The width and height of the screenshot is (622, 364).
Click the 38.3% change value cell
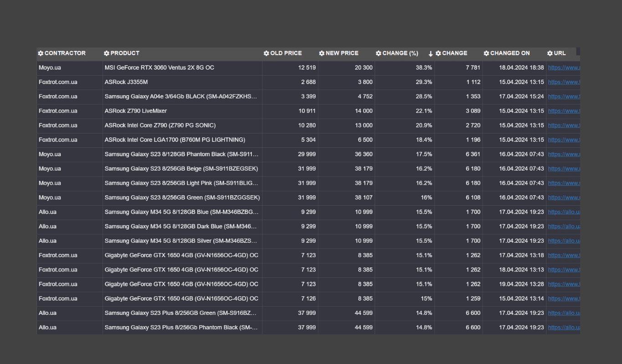click(423, 68)
